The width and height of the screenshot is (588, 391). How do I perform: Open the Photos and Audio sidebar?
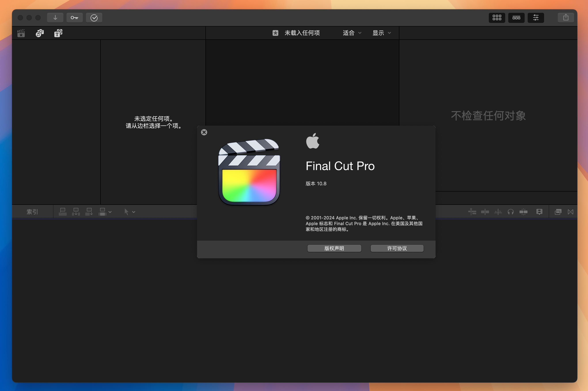pyautogui.click(x=40, y=33)
